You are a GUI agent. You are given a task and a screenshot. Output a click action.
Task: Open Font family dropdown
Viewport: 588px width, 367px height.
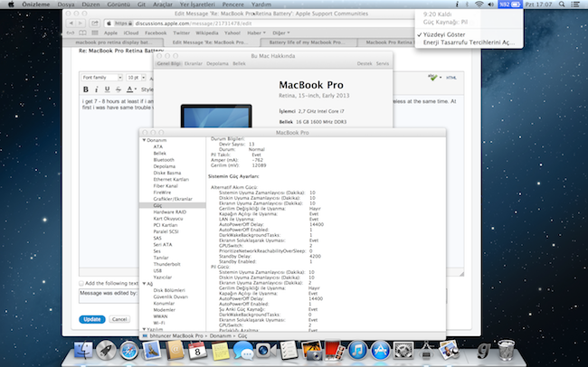pos(102,77)
